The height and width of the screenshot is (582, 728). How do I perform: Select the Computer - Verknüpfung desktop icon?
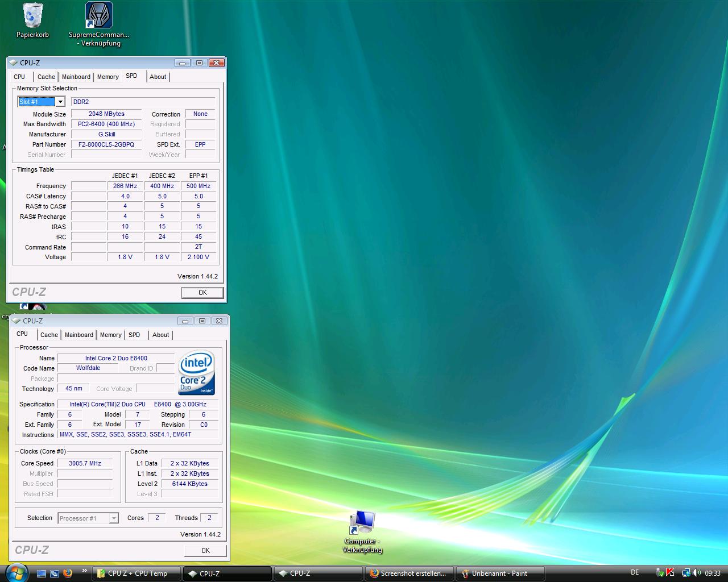pyautogui.click(x=362, y=532)
